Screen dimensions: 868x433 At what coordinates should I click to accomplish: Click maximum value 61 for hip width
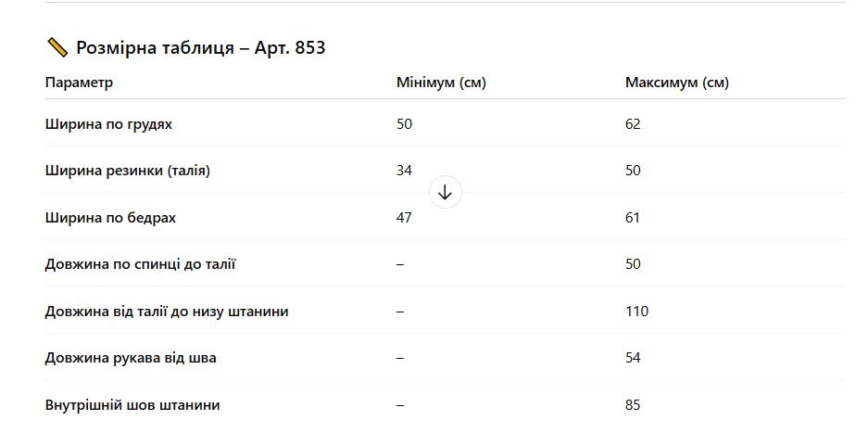point(633,218)
